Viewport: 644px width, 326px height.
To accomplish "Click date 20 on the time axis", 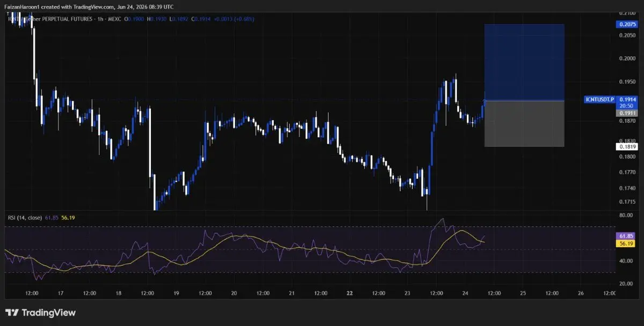I will (234, 293).
